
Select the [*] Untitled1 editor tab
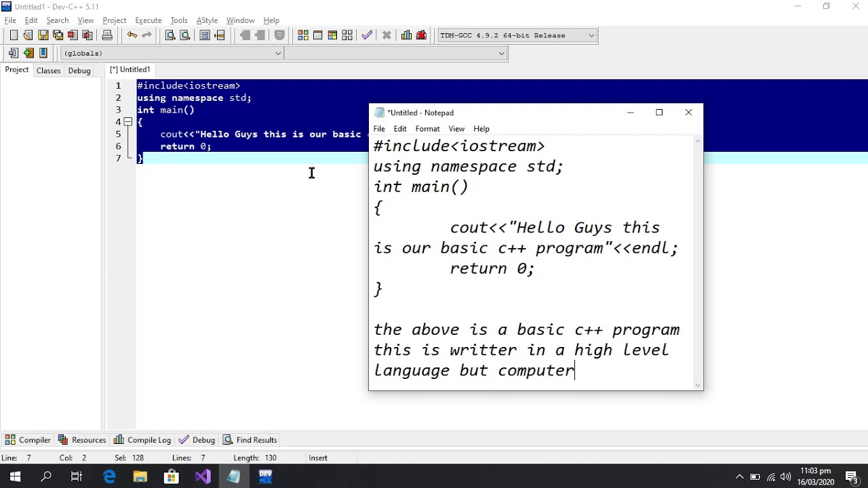click(x=130, y=69)
